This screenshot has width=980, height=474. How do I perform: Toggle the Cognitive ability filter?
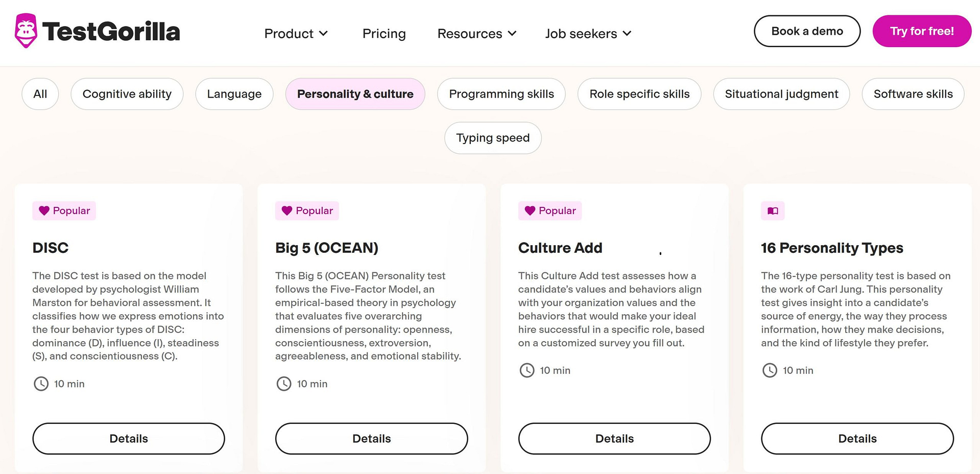pyautogui.click(x=127, y=94)
